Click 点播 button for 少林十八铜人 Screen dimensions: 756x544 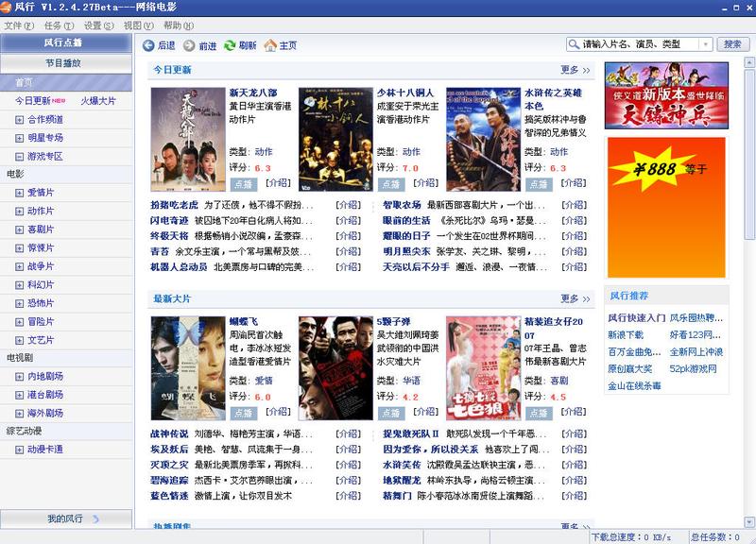click(391, 184)
